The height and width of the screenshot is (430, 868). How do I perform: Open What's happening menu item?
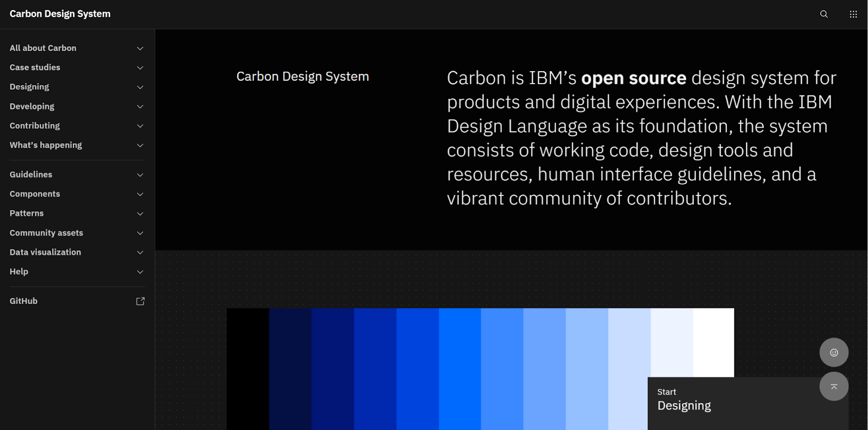pyautogui.click(x=77, y=146)
